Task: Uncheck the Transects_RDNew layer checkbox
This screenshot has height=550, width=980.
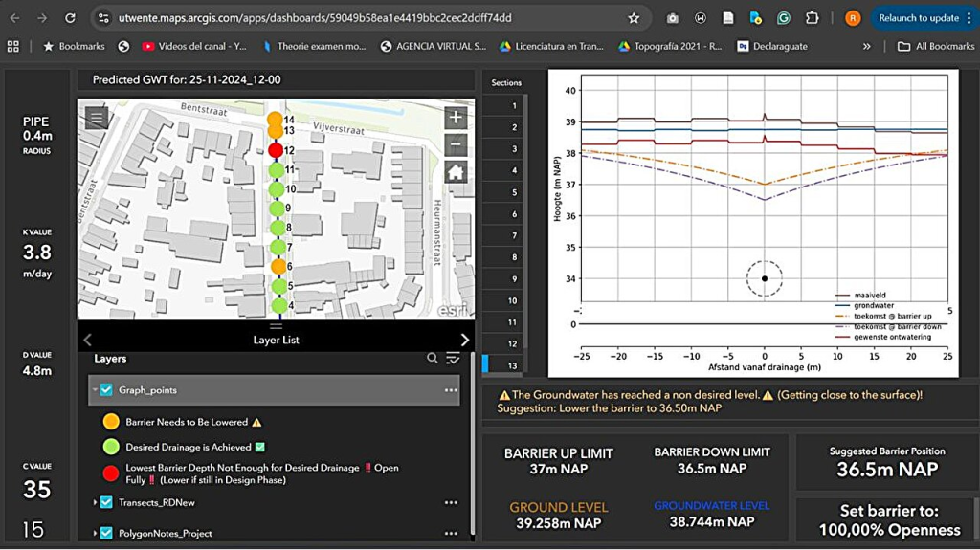Action: coord(106,502)
